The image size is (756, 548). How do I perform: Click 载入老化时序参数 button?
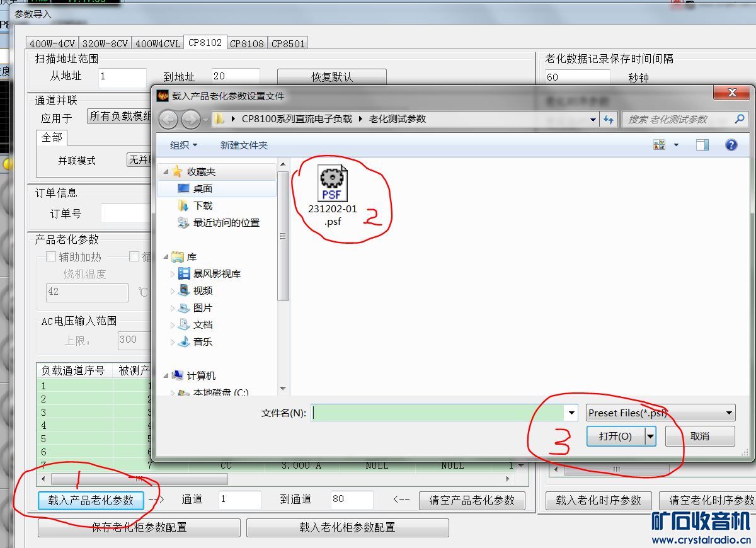(x=598, y=500)
